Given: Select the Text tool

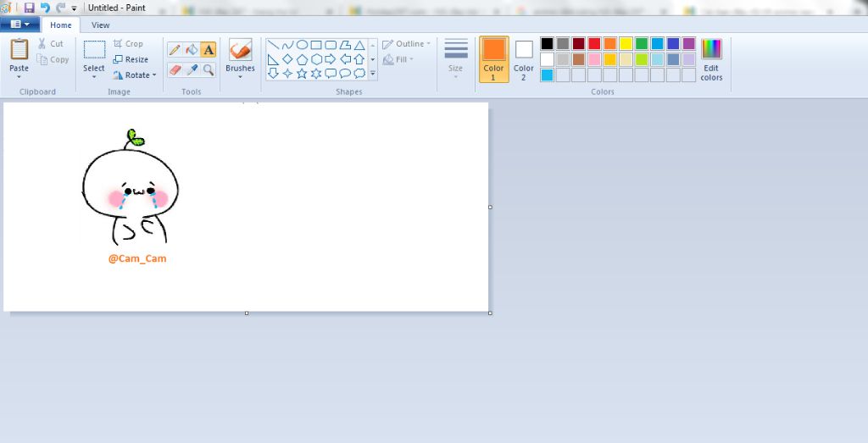Looking at the screenshot, I should tap(209, 50).
